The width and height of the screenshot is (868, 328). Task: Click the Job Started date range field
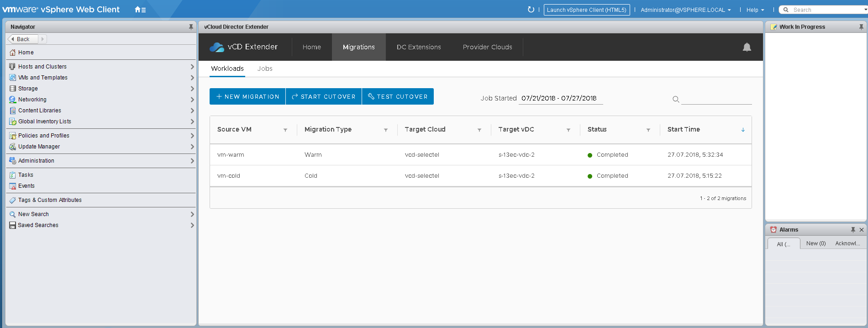coord(561,98)
